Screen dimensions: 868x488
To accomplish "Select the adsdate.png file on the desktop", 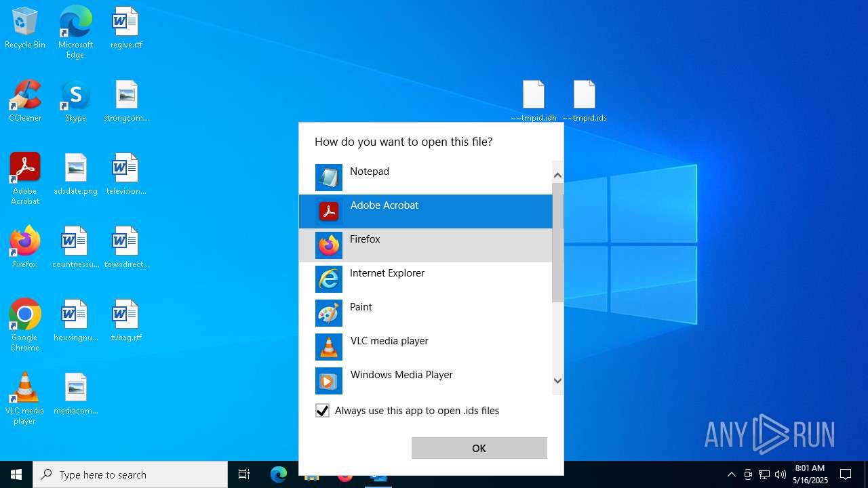I will tap(75, 175).
